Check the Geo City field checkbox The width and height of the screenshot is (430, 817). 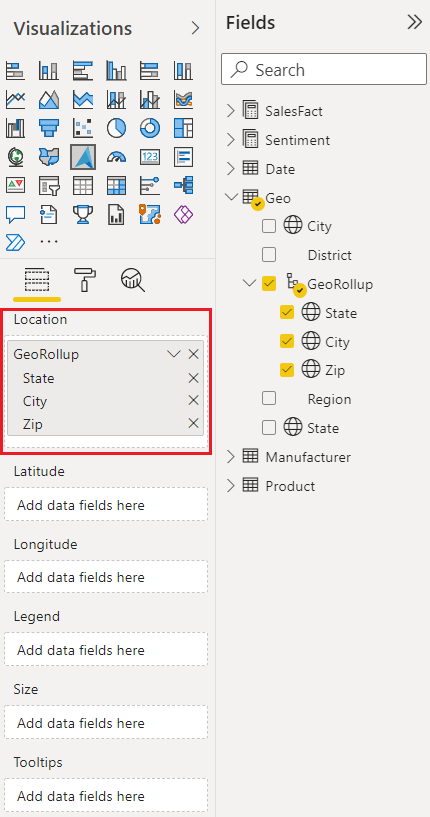point(269,226)
